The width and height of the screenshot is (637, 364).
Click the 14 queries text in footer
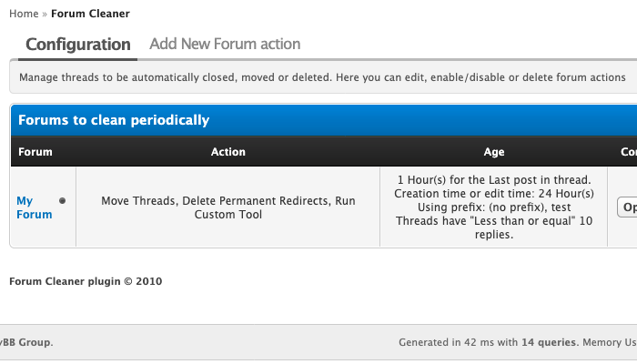[x=549, y=343]
